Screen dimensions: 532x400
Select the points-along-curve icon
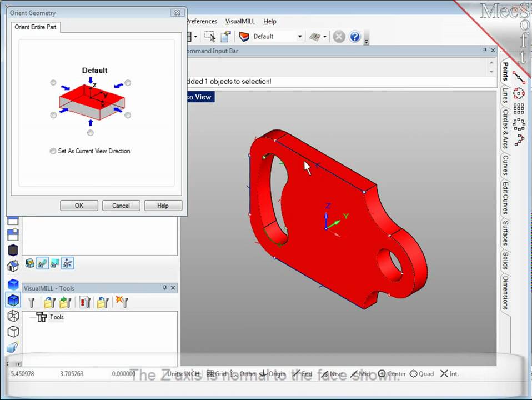(519, 140)
